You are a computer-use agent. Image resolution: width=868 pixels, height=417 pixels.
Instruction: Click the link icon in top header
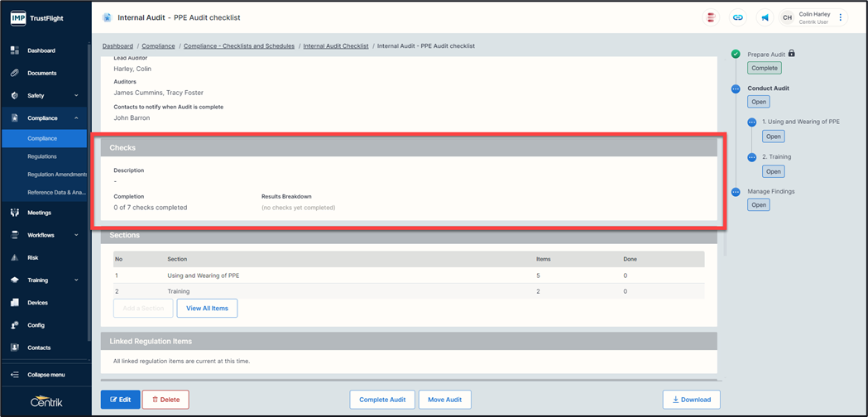(x=738, y=17)
